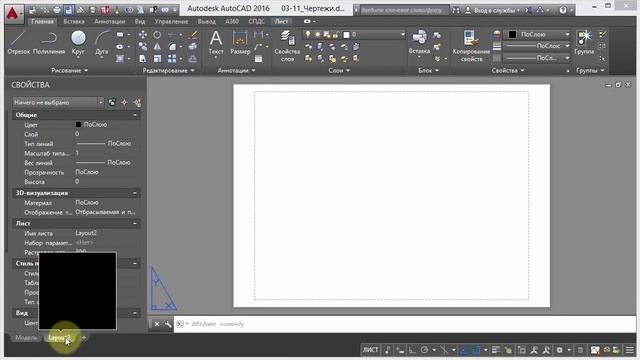This screenshot has width=640, height=360.
Task: Open the Текст annotation tool
Action: tap(216, 43)
